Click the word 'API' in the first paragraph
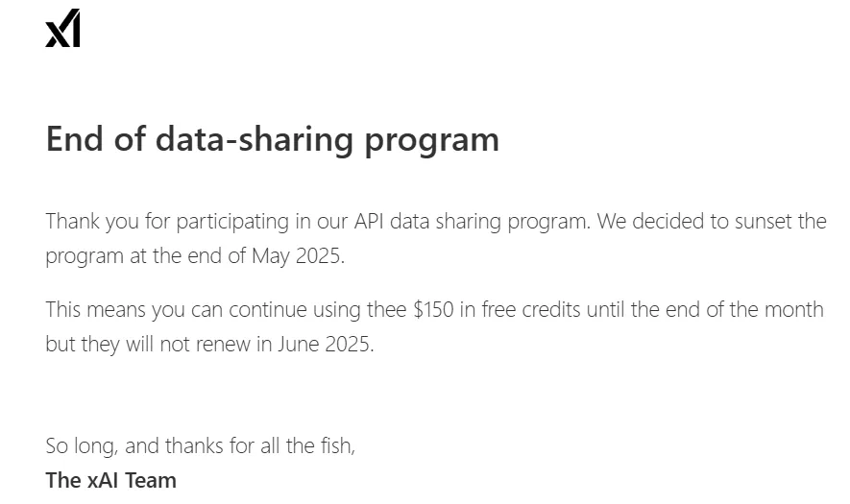Viewport: 850px width, 504px height. pyautogui.click(x=369, y=221)
